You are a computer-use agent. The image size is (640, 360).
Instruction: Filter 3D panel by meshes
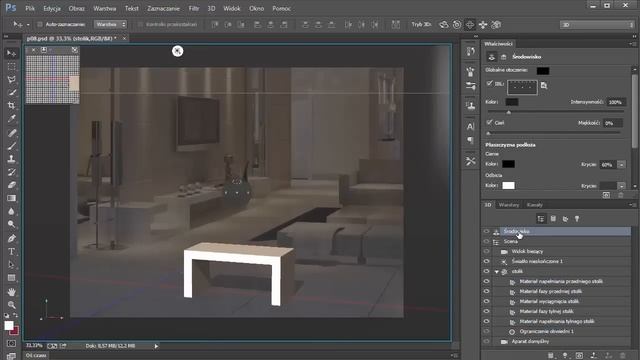point(553,219)
